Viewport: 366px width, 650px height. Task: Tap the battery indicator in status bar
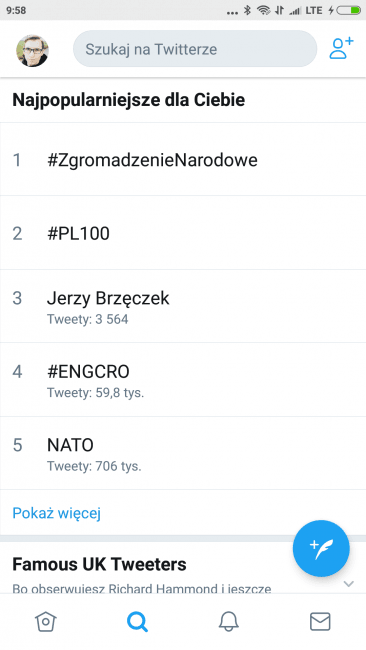click(x=348, y=10)
